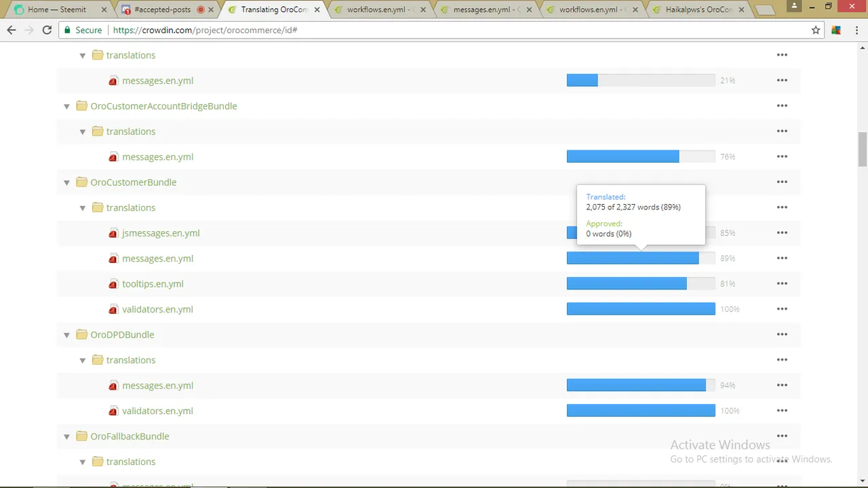
Task: Open more options for translations under OroDPDBundle
Action: click(782, 360)
